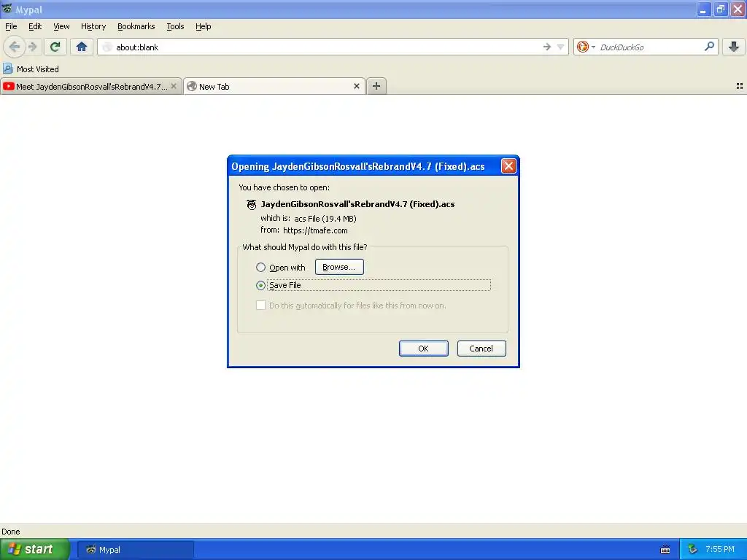Screen dimensions: 747x560
Task: Select the Open with radio option
Action: (260, 267)
